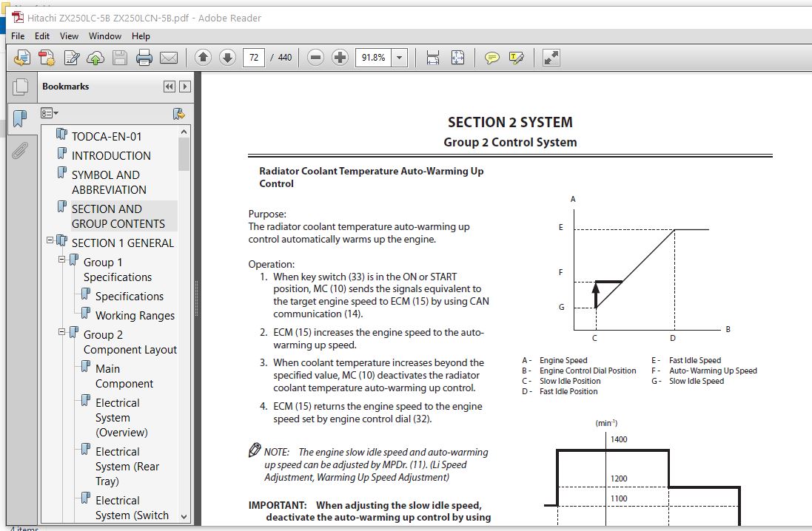Select Group 2 Component Layout bookmark
812x531 pixels.
point(130,342)
